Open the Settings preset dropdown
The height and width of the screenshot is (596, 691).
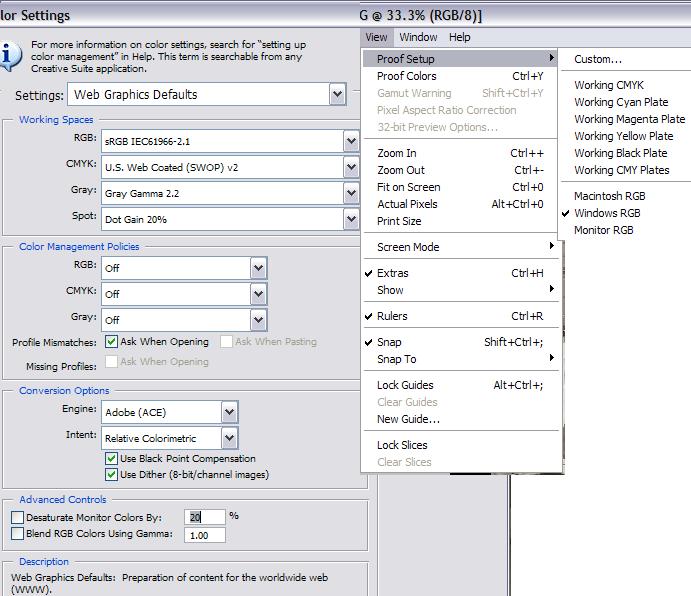tap(207, 94)
